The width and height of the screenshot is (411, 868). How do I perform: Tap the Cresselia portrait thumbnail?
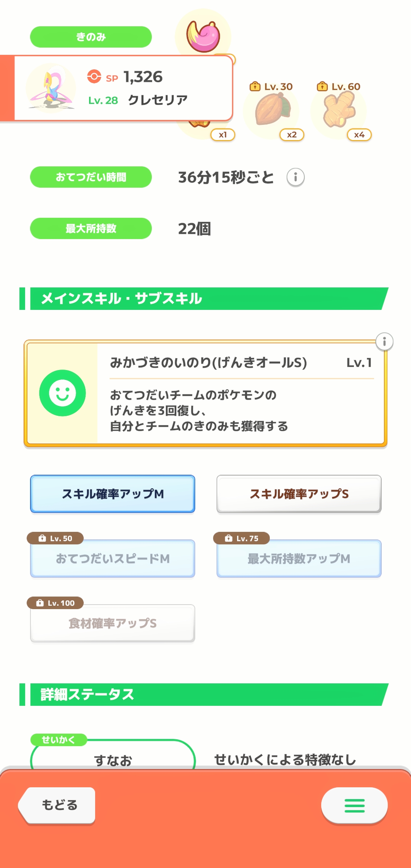[51, 88]
